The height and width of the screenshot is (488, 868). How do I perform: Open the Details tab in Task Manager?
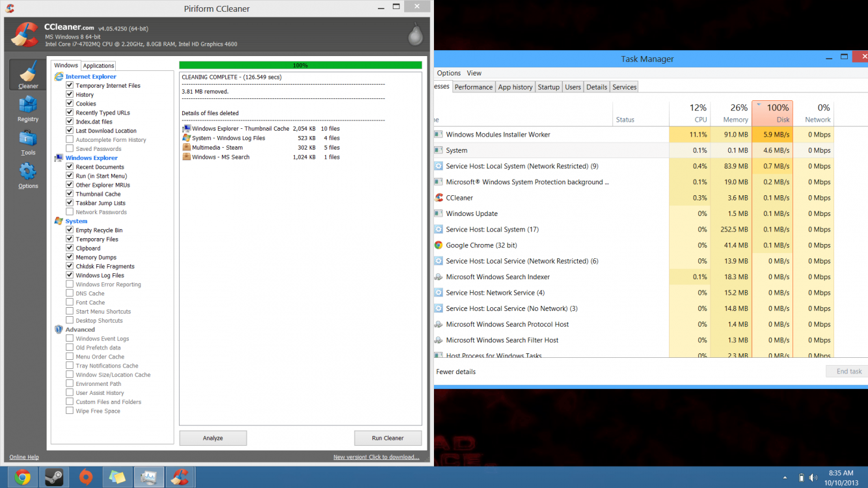point(597,87)
